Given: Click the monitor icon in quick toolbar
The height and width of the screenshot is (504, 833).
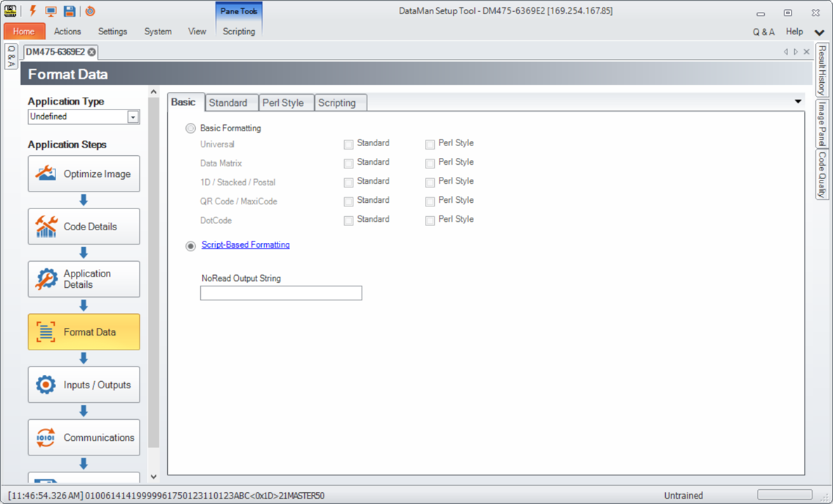Looking at the screenshot, I should 51,11.
